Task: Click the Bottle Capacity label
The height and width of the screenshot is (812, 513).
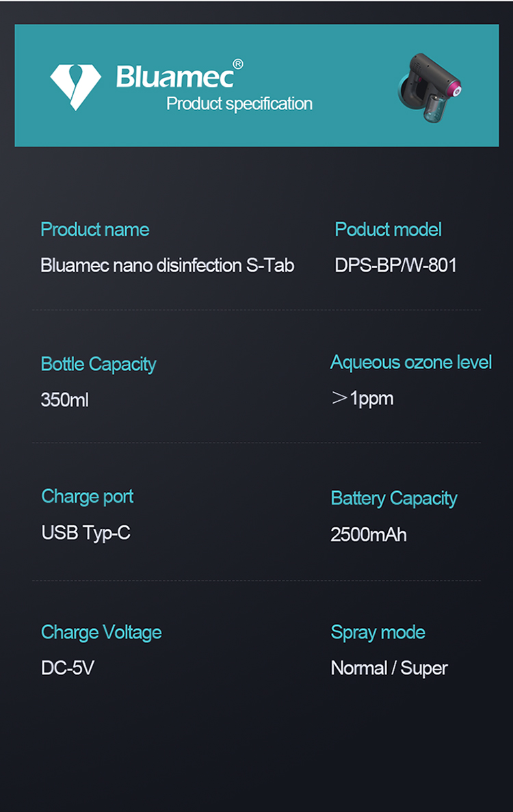Action: tap(98, 365)
